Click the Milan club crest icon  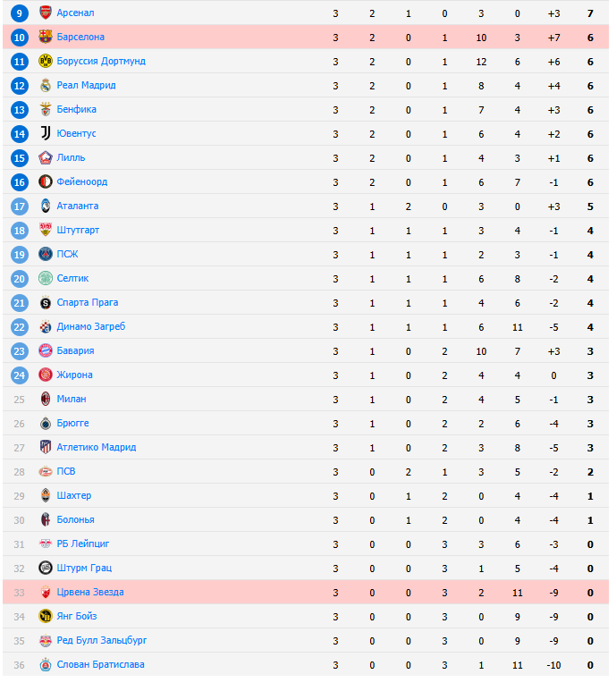(46, 399)
